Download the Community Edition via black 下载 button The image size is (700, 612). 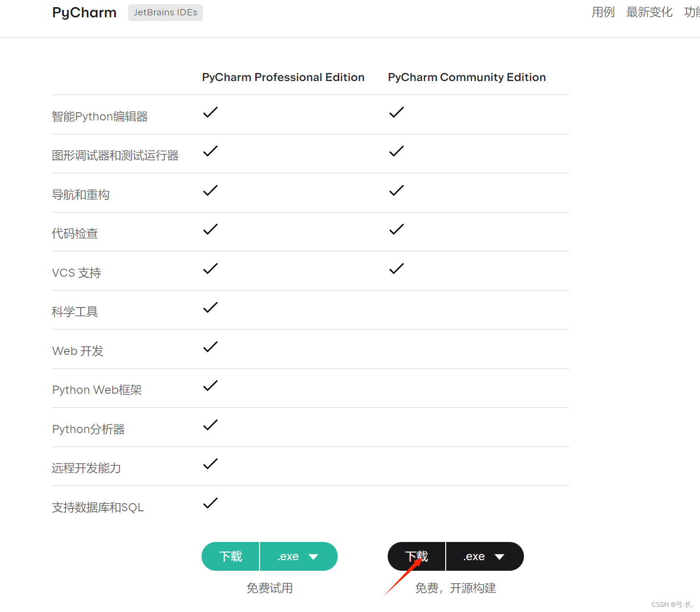416,556
